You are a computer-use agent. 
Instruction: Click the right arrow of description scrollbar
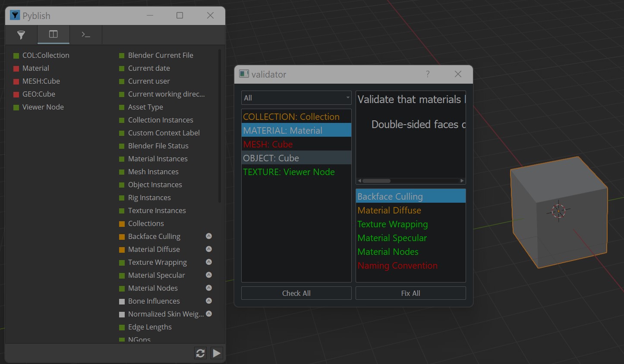pyautogui.click(x=462, y=181)
